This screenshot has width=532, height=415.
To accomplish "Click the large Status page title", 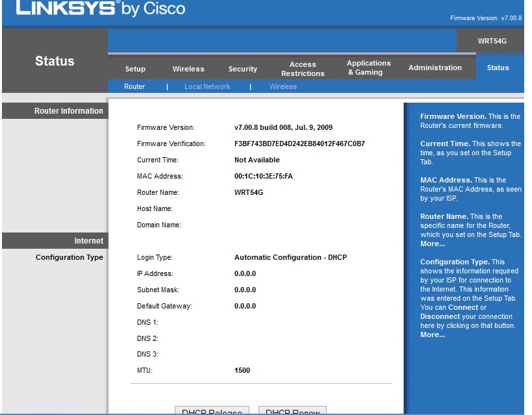I will 55,61.
